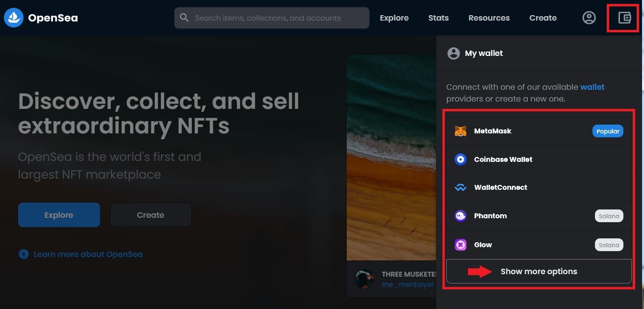Select Phantom wallet provider
The image size is (644, 309).
(539, 216)
